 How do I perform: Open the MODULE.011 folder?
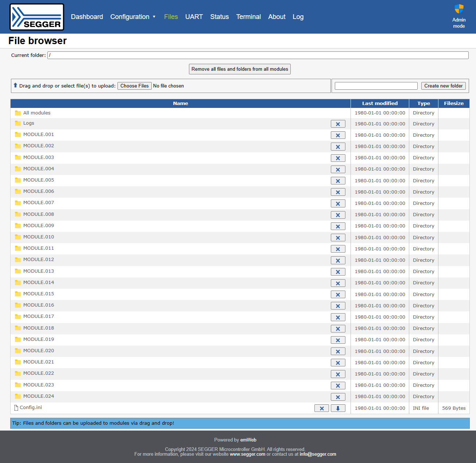(x=39, y=248)
